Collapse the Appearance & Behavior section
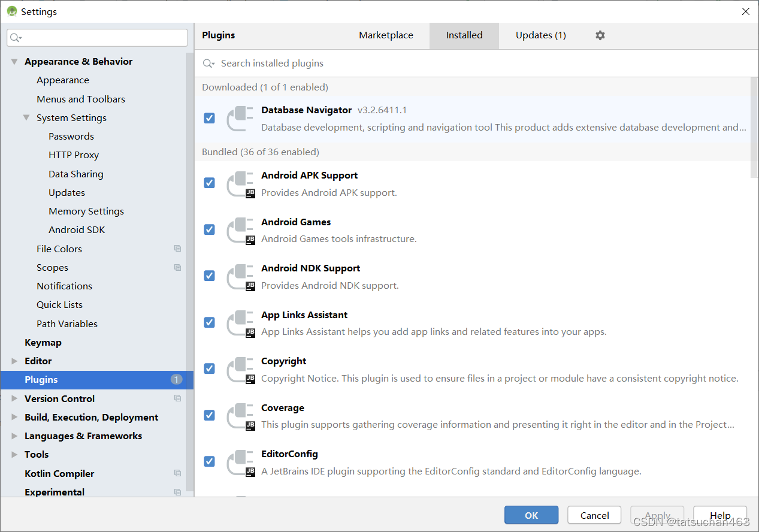 (x=14, y=62)
